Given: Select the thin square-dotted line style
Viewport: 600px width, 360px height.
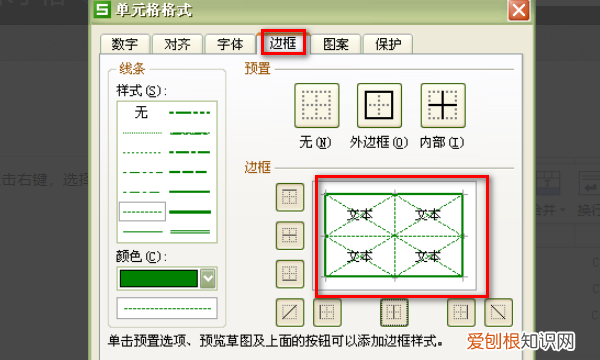Looking at the screenshot, I should pyautogui.click(x=142, y=153).
